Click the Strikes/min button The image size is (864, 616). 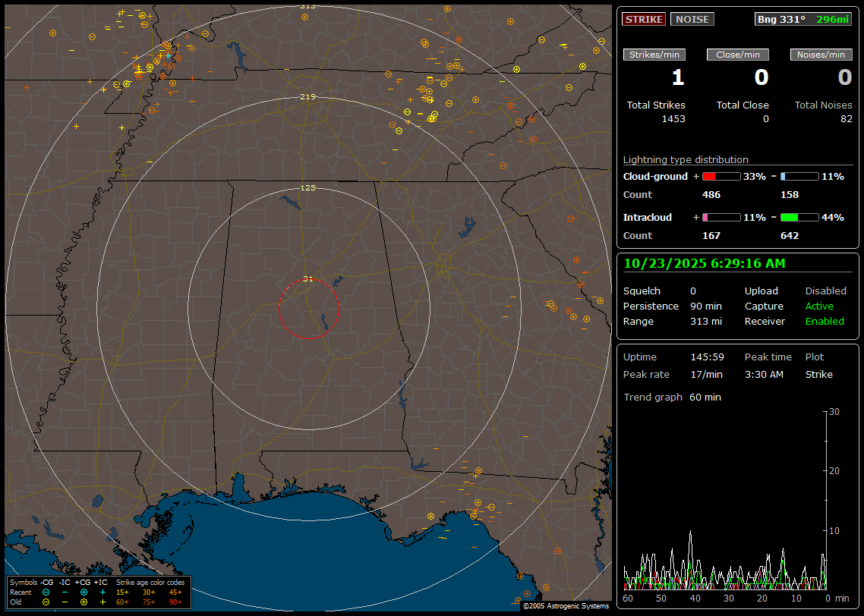coord(654,55)
